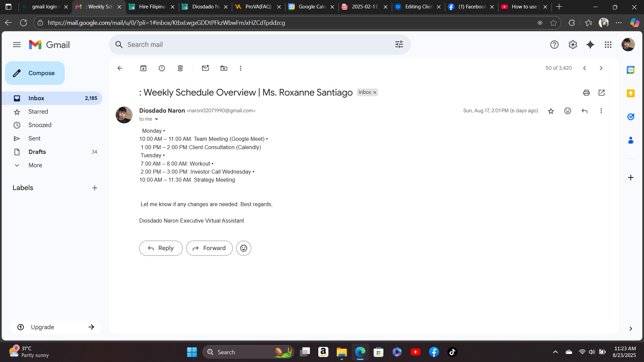Switch to the Google Calendar browser tab

click(x=312, y=7)
